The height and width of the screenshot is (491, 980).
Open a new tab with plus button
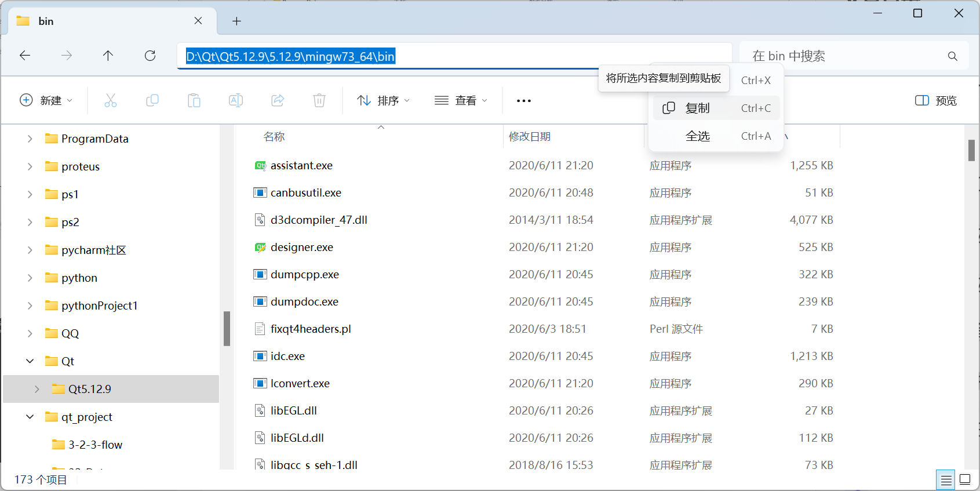(x=236, y=21)
